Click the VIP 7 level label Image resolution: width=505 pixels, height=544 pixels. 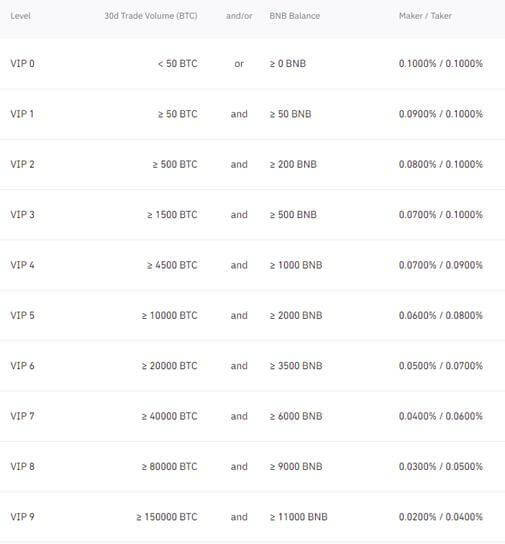coord(23,416)
